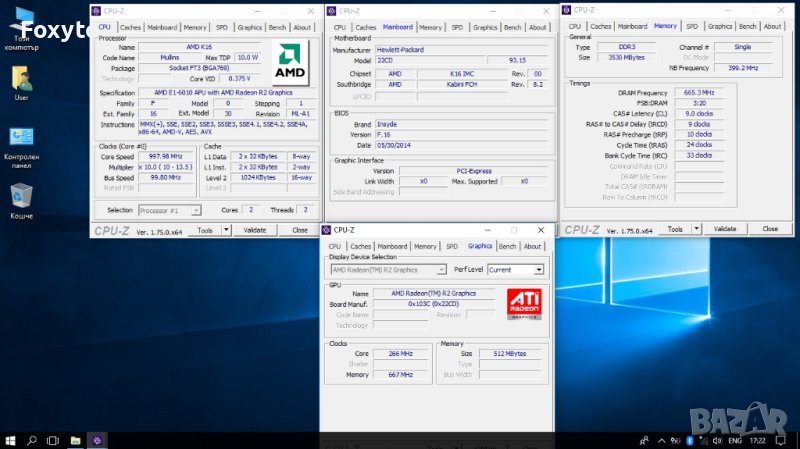800x449 pixels.
Task: Click the Close button in the Memory window
Action: 769,229
